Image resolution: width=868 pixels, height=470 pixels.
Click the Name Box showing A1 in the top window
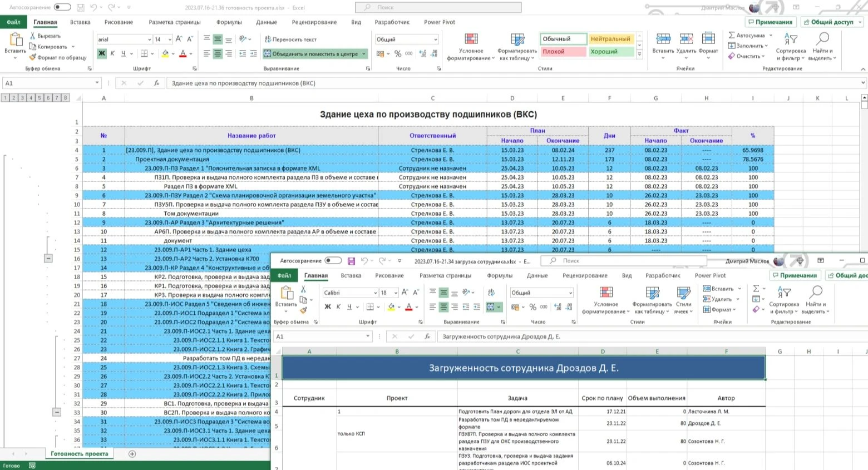[x=51, y=83]
